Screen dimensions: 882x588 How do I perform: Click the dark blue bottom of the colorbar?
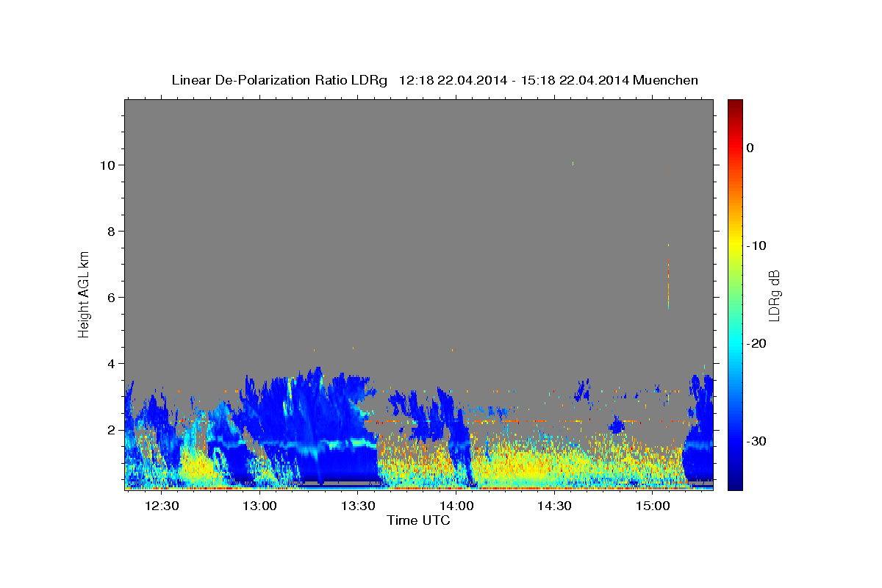click(x=735, y=484)
